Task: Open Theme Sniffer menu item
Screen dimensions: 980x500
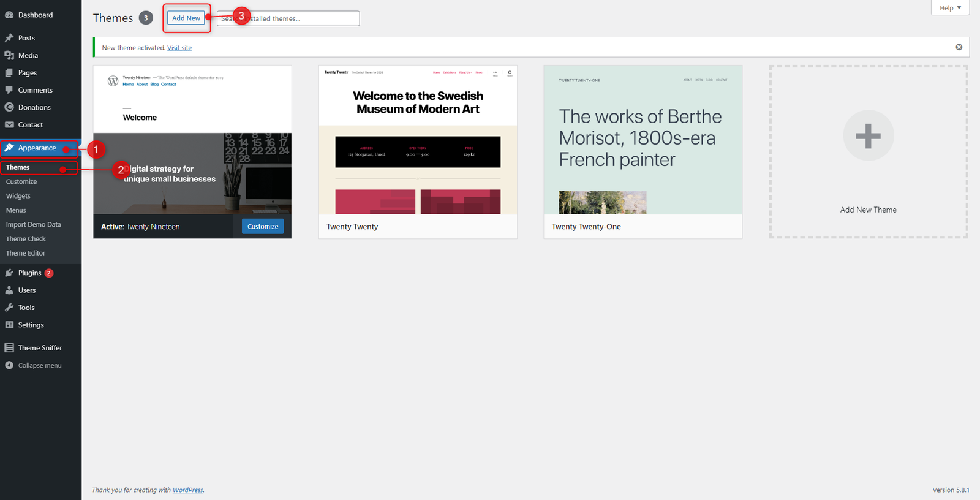Action: tap(40, 348)
